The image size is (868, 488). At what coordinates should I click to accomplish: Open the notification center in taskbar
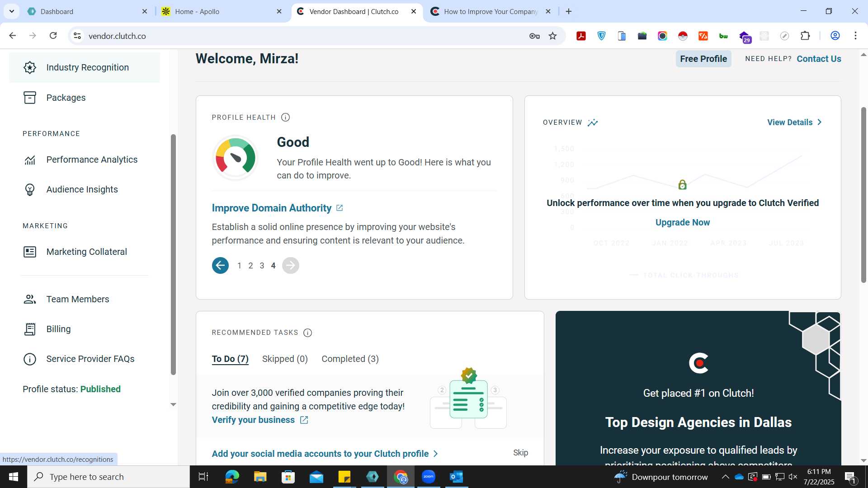(850, 477)
